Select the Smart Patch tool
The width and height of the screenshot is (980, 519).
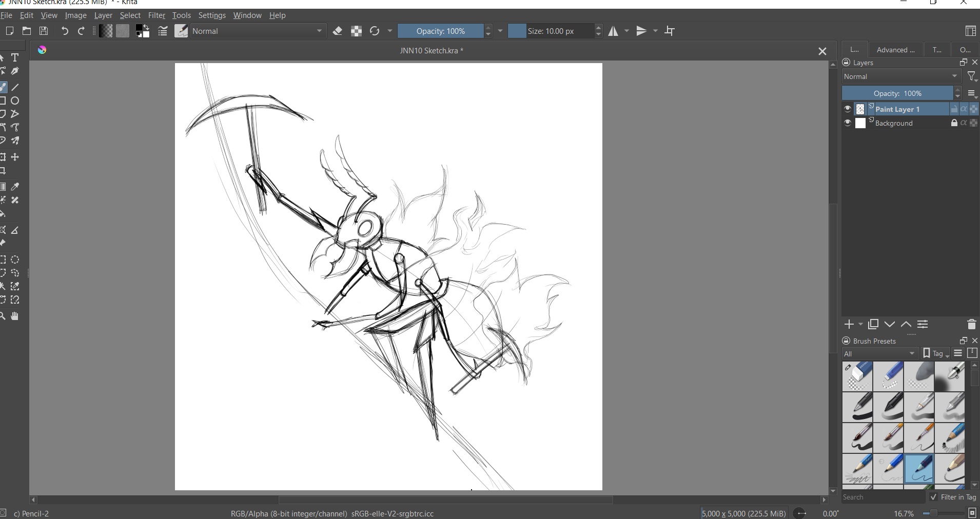15,200
